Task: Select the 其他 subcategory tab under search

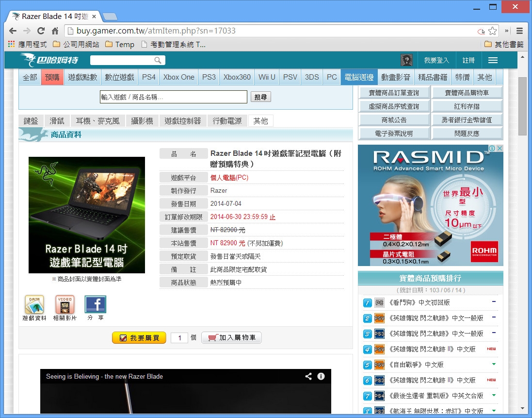Action: (260, 121)
